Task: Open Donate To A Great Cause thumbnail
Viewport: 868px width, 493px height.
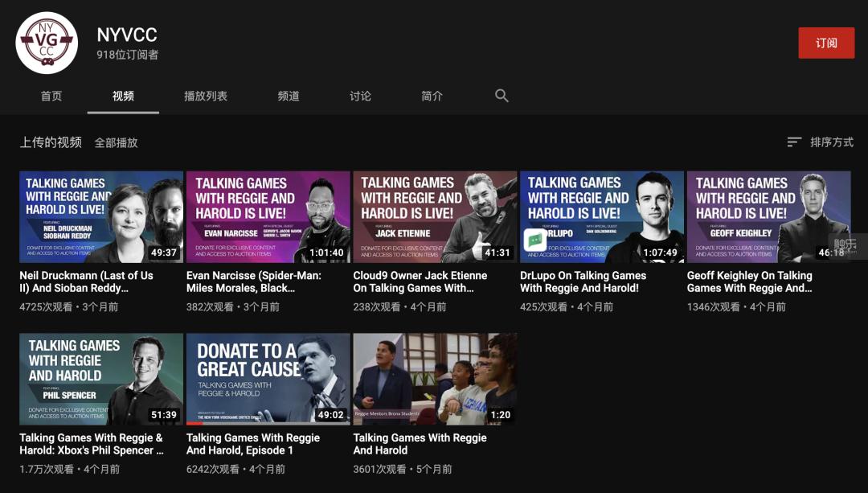Action: point(268,379)
